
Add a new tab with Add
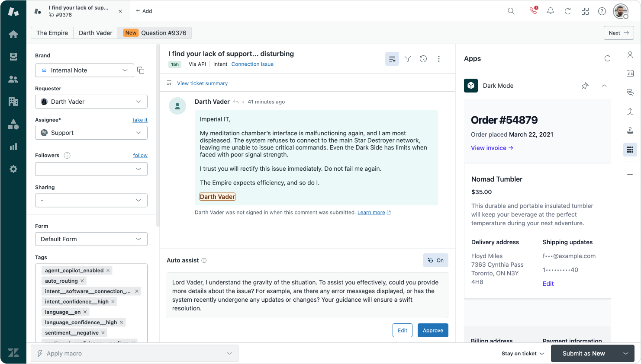(144, 11)
